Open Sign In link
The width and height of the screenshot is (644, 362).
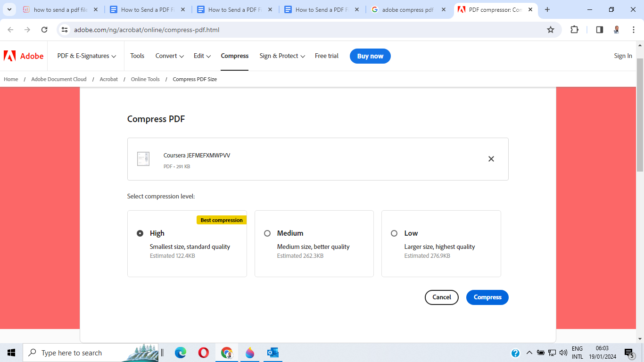(623, 56)
